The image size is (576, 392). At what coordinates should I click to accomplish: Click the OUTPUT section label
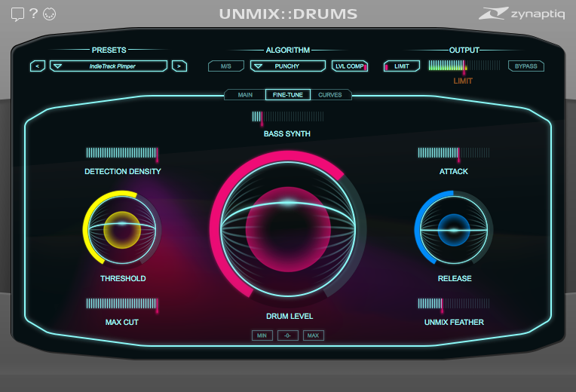click(464, 50)
